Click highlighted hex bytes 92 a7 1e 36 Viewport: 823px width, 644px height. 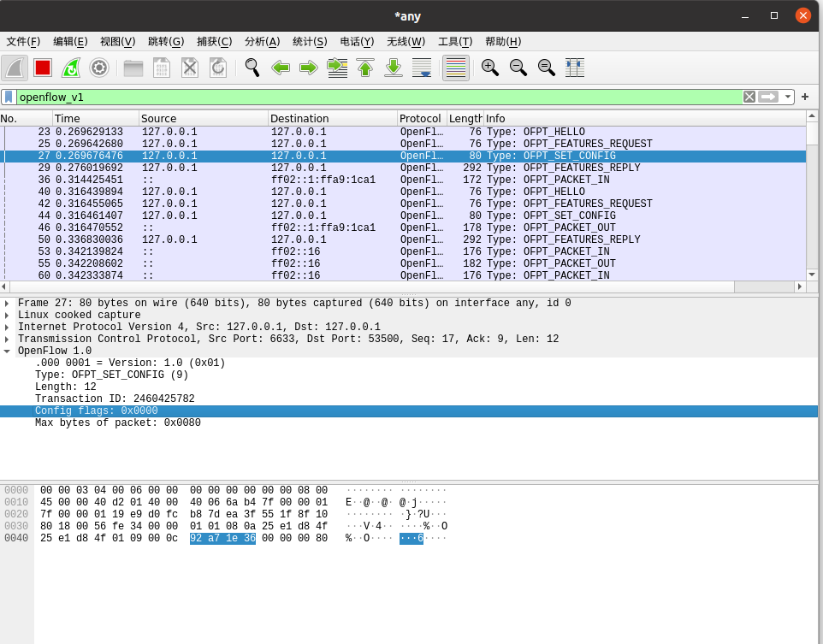(x=222, y=538)
